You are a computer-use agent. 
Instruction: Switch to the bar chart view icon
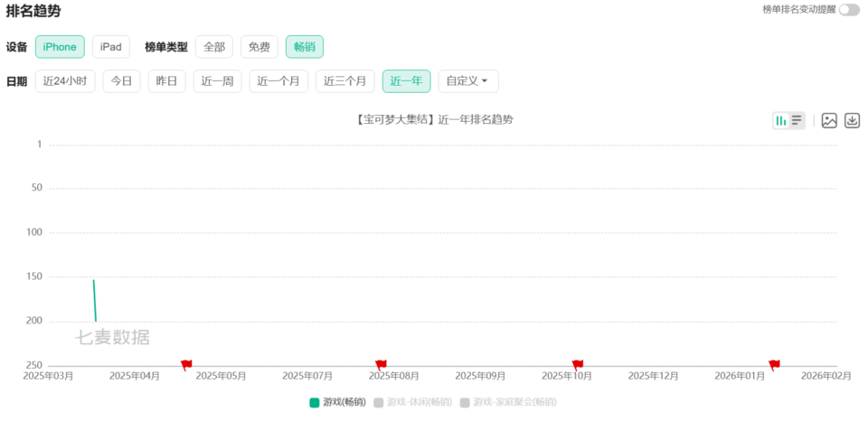tap(781, 120)
